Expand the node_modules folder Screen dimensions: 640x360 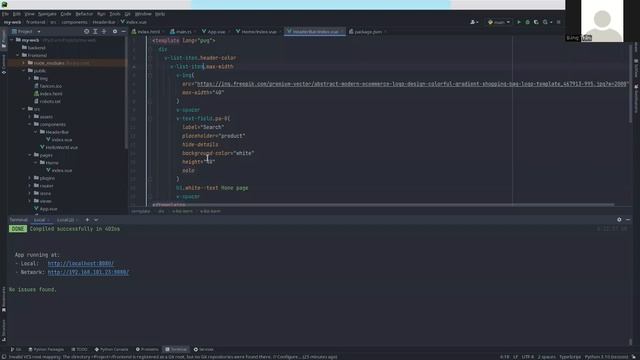(24, 63)
